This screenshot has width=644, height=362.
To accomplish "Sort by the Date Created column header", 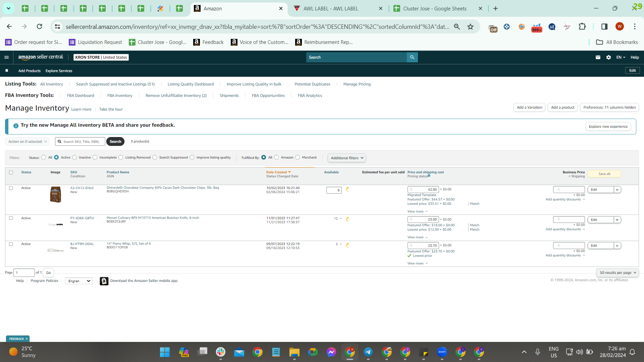I will tap(278, 172).
